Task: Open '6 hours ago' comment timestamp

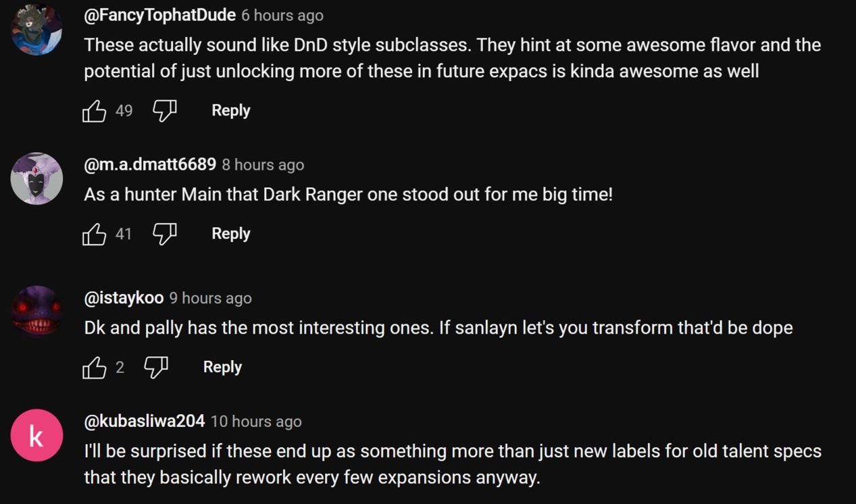Action: [x=282, y=16]
